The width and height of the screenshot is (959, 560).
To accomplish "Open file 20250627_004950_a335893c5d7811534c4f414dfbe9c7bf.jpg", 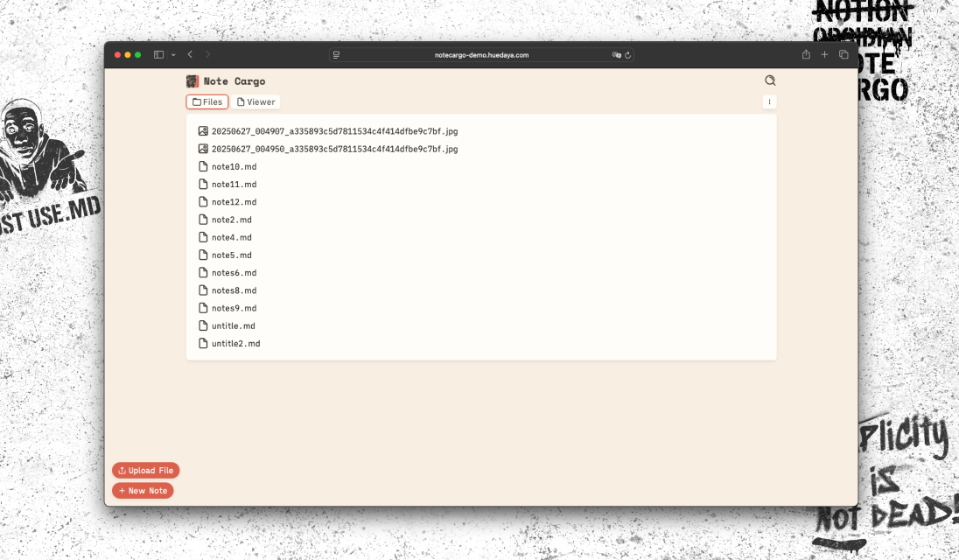I will [334, 149].
